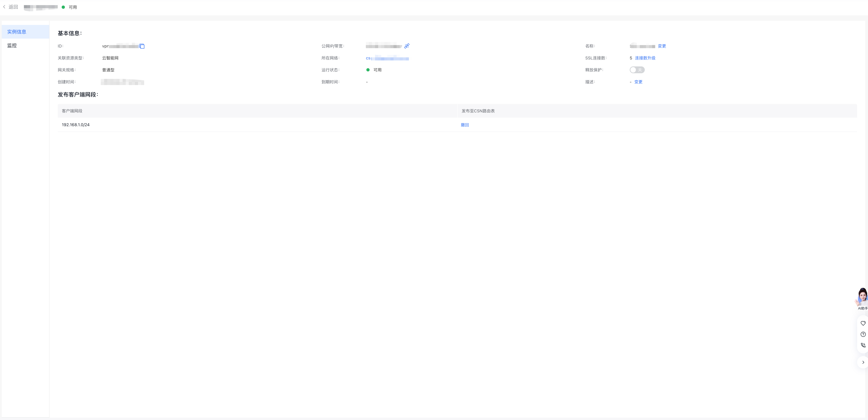Open the 实例信息 tab
868x420 pixels.
pos(17,32)
